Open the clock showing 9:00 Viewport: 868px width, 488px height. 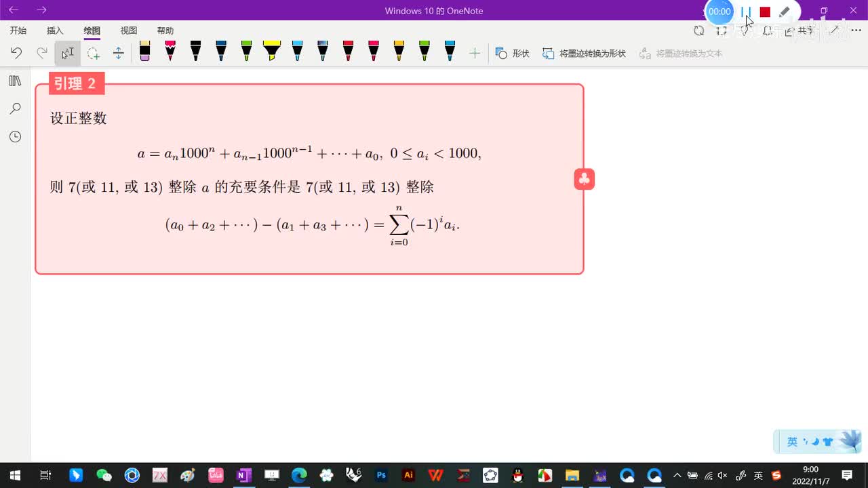click(x=811, y=475)
